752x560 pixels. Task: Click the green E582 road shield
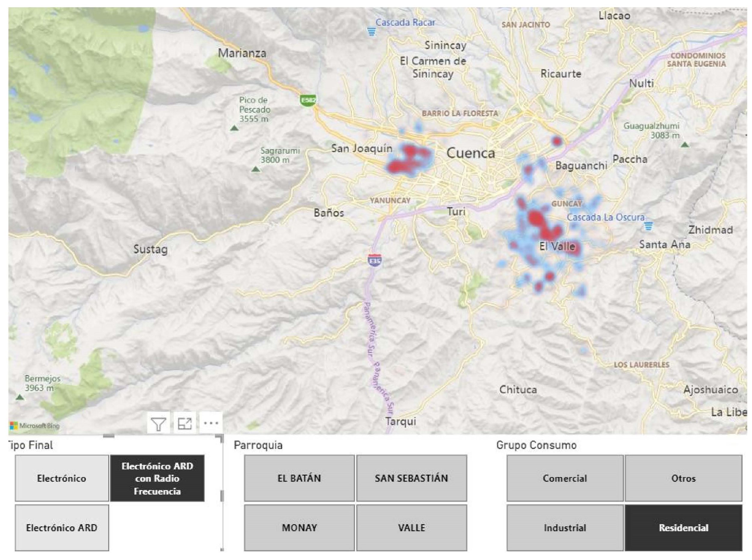point(308,100)
